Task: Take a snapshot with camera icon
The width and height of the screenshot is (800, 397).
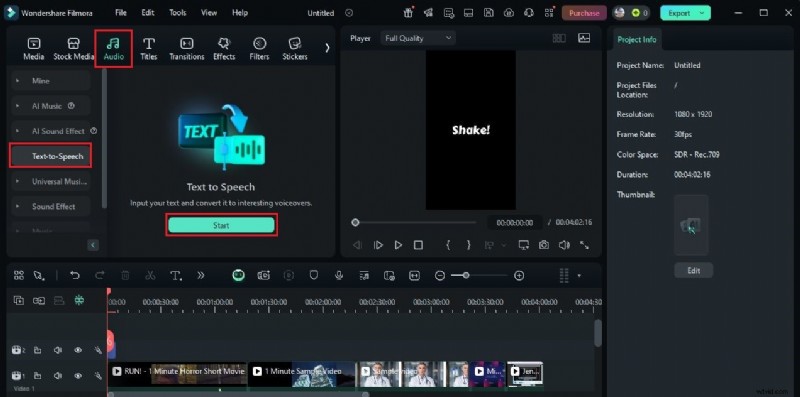Action: click(x=544, y=245)
